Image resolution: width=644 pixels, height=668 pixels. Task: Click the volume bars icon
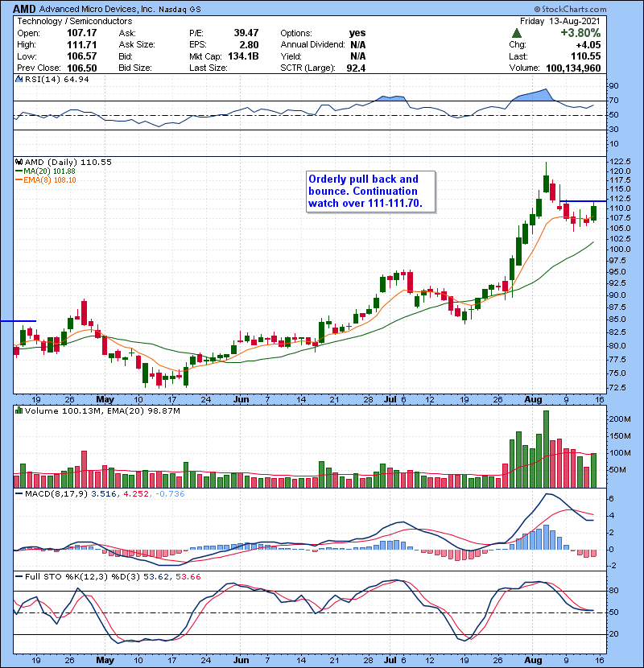[19, 410]
